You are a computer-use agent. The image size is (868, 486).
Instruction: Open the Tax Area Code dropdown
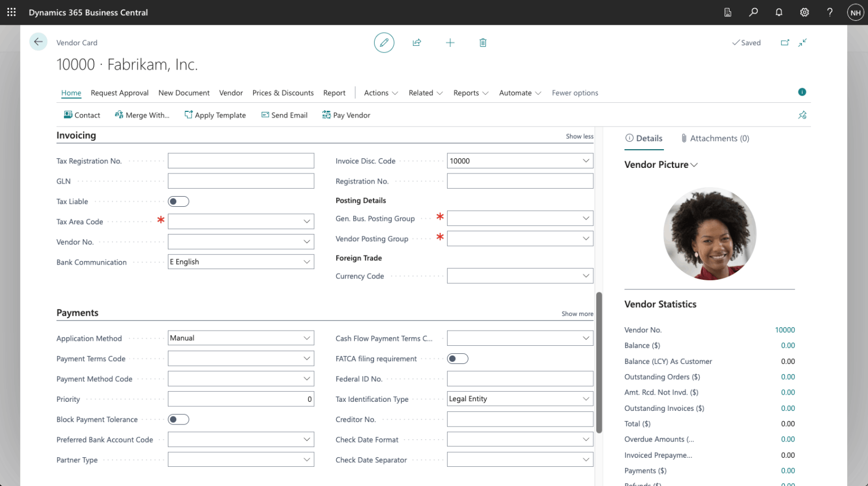pyautogui.click(x=307, y=222)
